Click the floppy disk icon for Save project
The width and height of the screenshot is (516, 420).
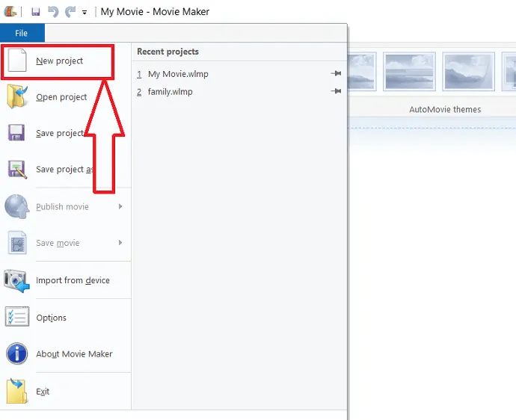pos(16,132)
